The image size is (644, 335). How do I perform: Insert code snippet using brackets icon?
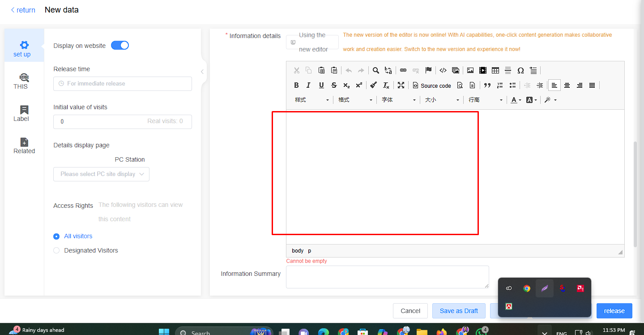(443, 70)
